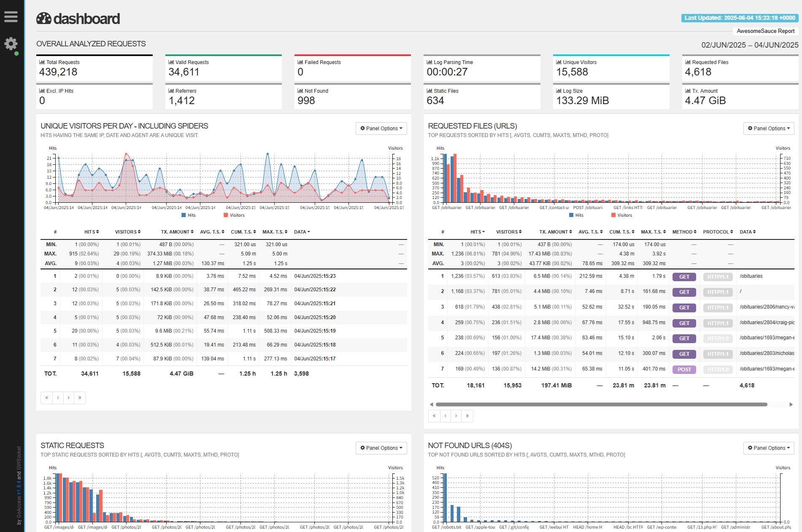802x532 pixels.
Task: Open Panel Options for Requested Files panel
Action: pos(768,129)
